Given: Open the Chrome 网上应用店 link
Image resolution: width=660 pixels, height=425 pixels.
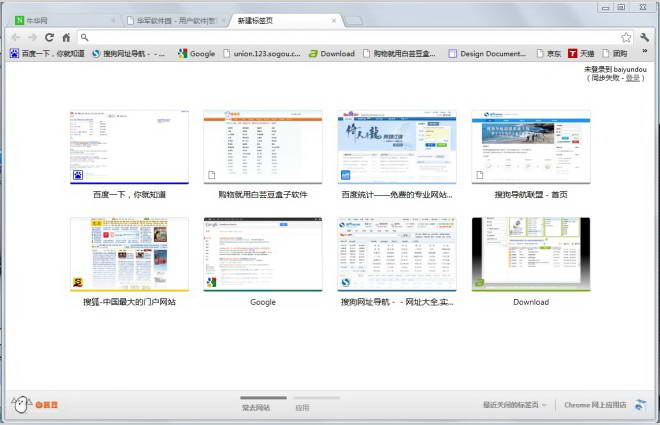Looking at the screenshot, I should [595, 405].
